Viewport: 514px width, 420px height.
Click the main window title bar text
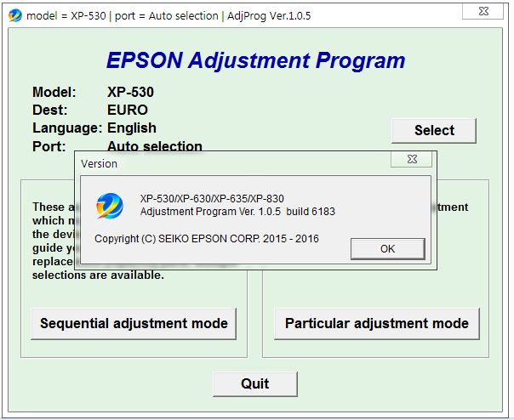168,15
